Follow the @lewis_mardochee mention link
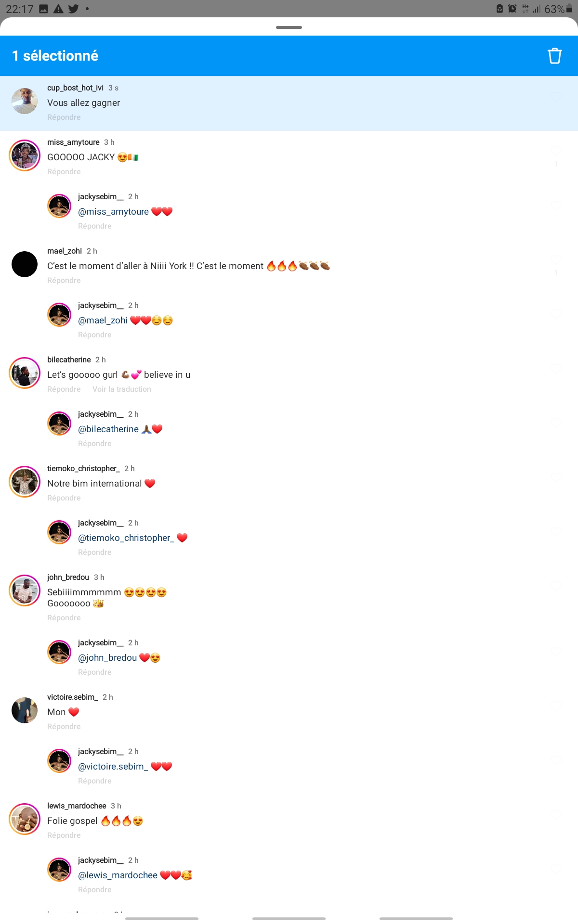 (x=118, y=875)
